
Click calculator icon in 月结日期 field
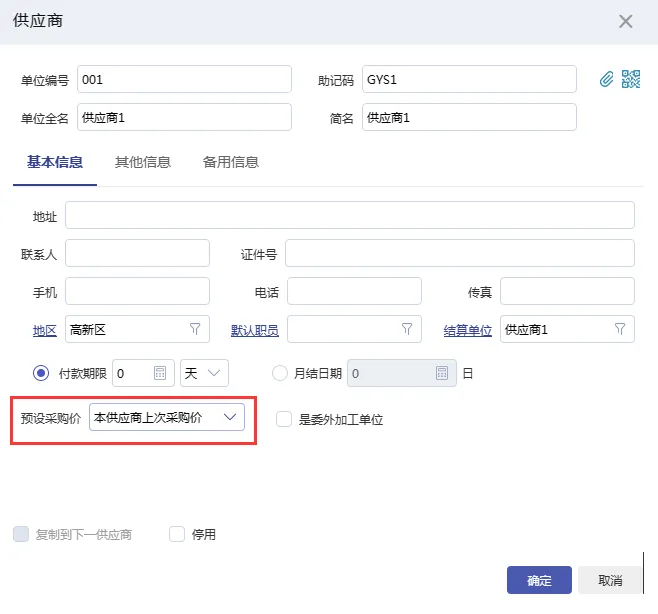(x=442, y=373)
